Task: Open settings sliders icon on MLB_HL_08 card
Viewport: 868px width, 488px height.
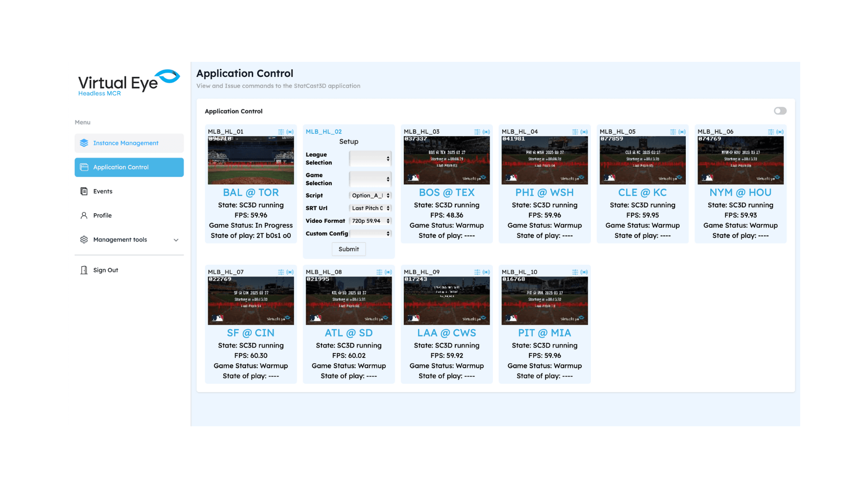Action: pos(379,272)
